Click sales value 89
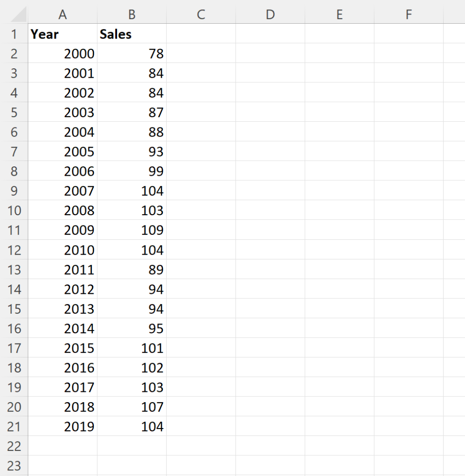The image size is (465, 476). click(x=131, y=269)
